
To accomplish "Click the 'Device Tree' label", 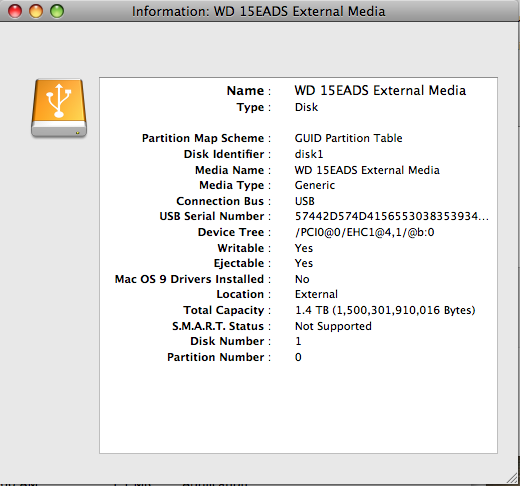I will 231,232.
